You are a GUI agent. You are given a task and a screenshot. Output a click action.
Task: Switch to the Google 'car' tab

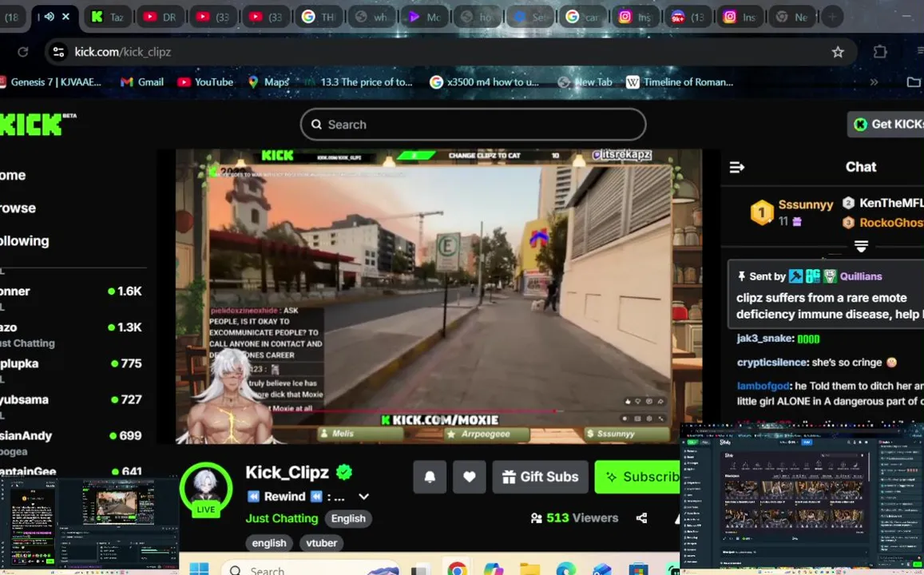point(582,17)
